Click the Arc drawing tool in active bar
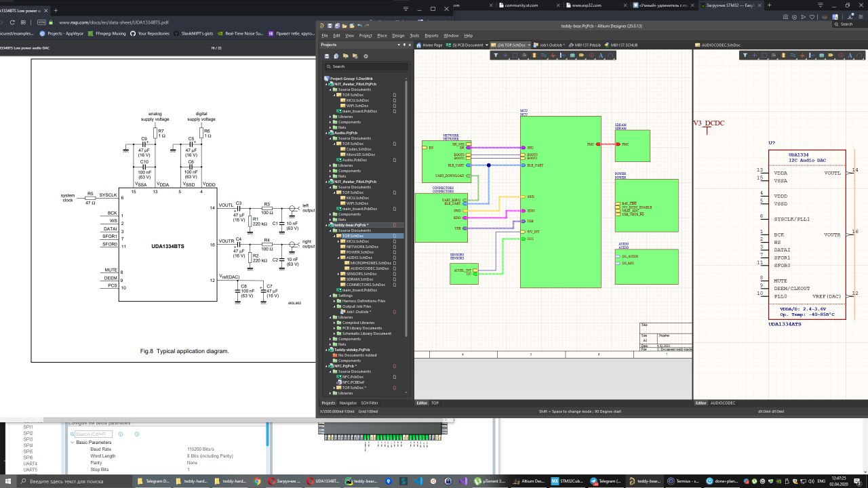Screen dimensions: 868x488 pyautogui.click(x=610, y=55)
